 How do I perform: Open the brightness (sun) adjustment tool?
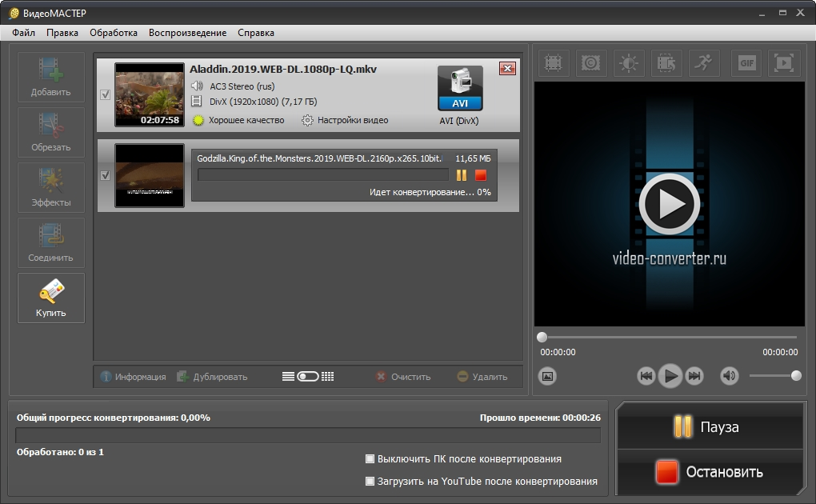[x=629, y=63]
